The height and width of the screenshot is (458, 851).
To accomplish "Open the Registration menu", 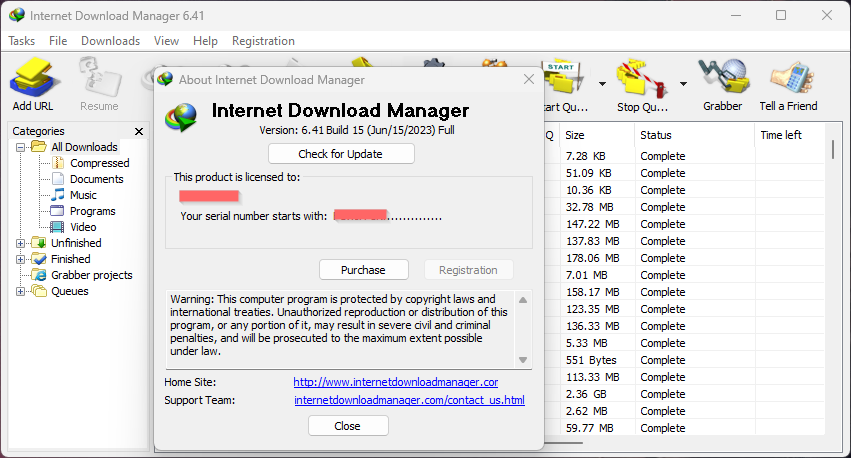I will pyautogui.click(x=263, y=41).
